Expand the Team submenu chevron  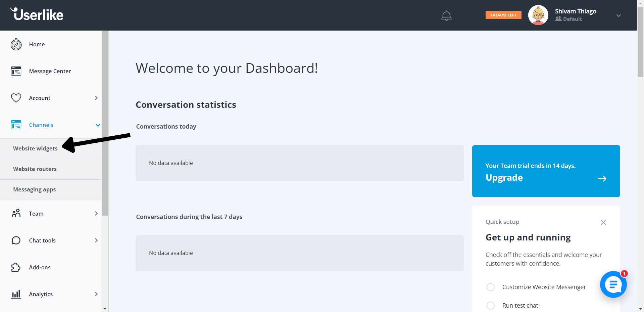tap(96, 214)
